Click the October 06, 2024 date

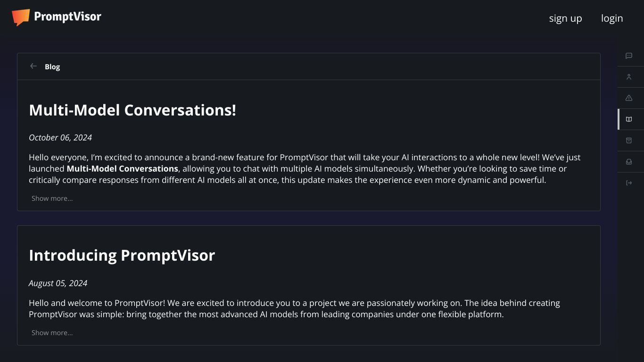pyautogui.click(x=60, y=138)
